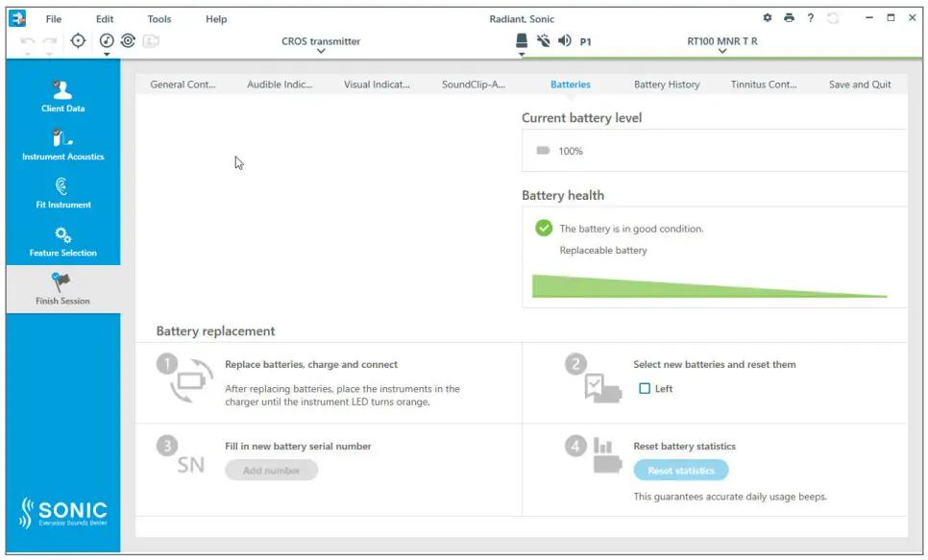Click the settings gear icon
The image size is (928, 560).
tap(768, 18)
